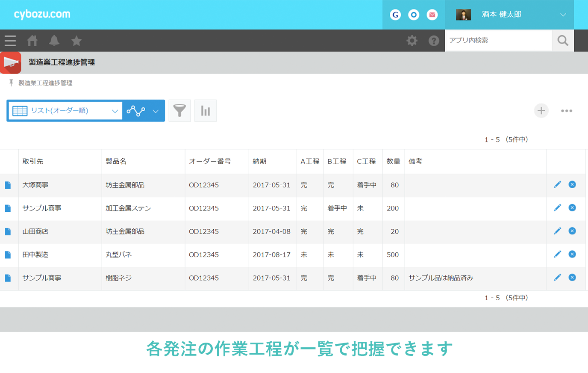Click the user avatar photo

(463, 15)
